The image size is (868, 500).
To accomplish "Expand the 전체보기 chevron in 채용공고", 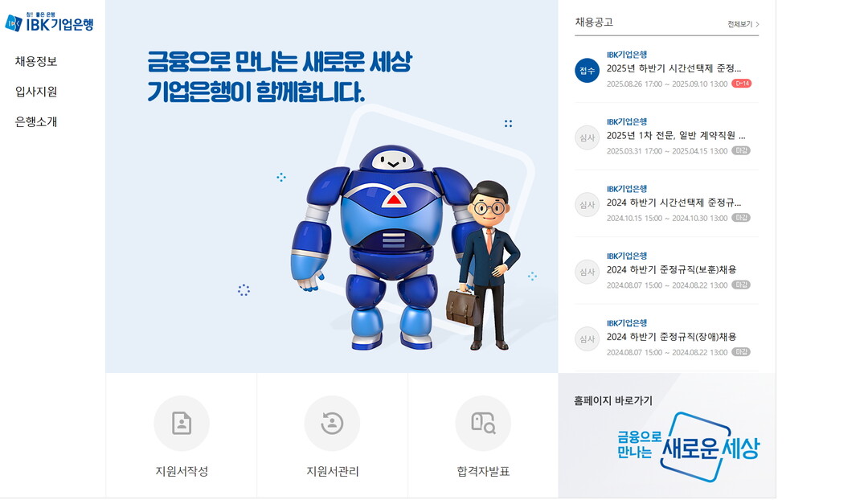I will 757,24.
